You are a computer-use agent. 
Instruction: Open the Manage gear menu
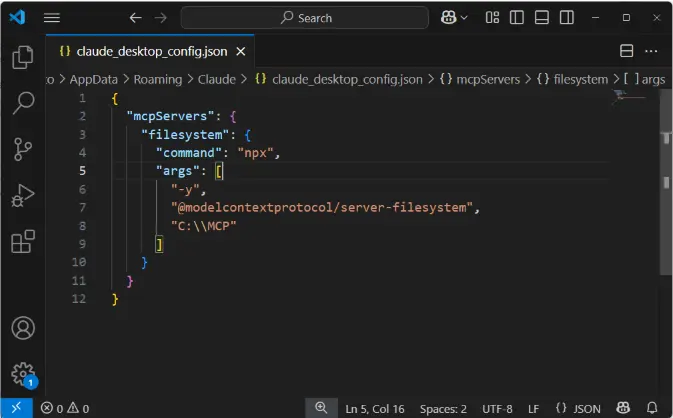point(22,374)
